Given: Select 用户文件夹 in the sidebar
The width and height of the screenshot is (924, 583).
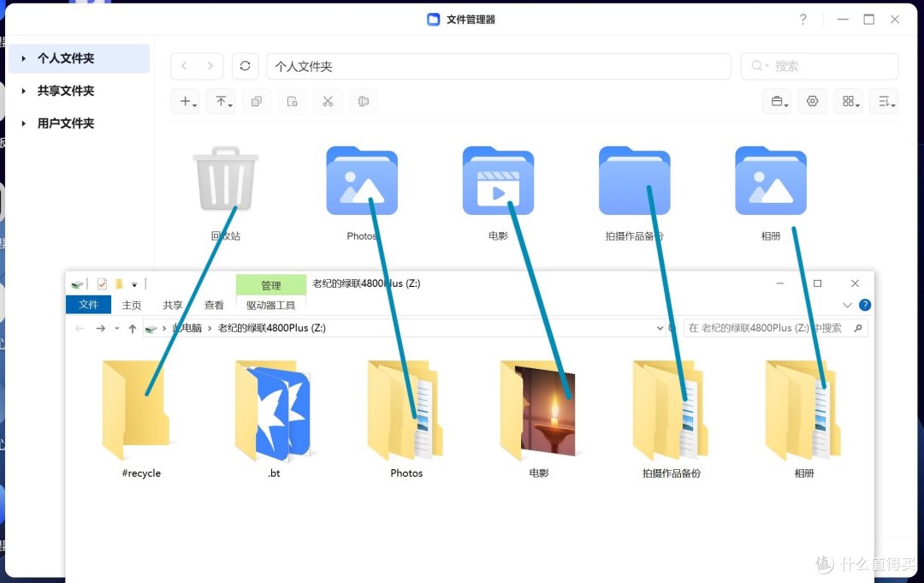Looking at the screenshot, I should tap(65, 123).
